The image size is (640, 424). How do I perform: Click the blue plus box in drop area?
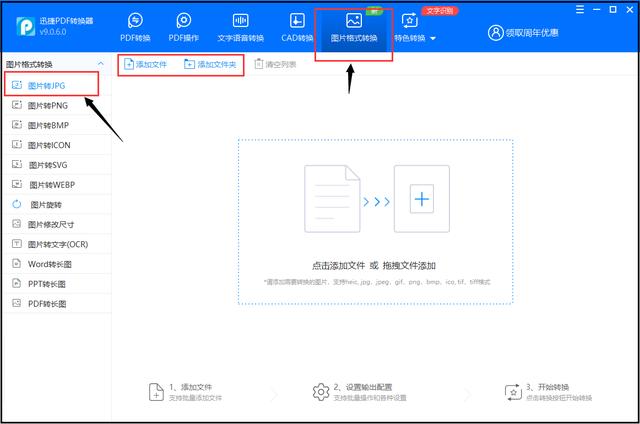[422, 199]
